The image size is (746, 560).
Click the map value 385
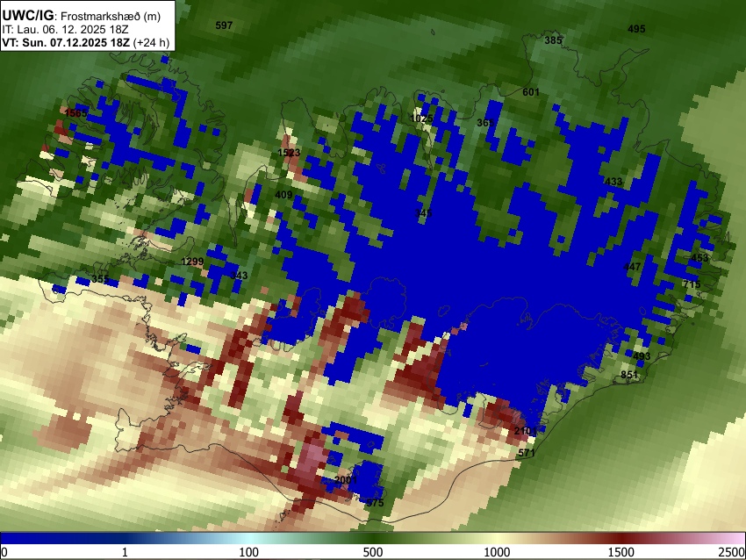tap(553, 40)
